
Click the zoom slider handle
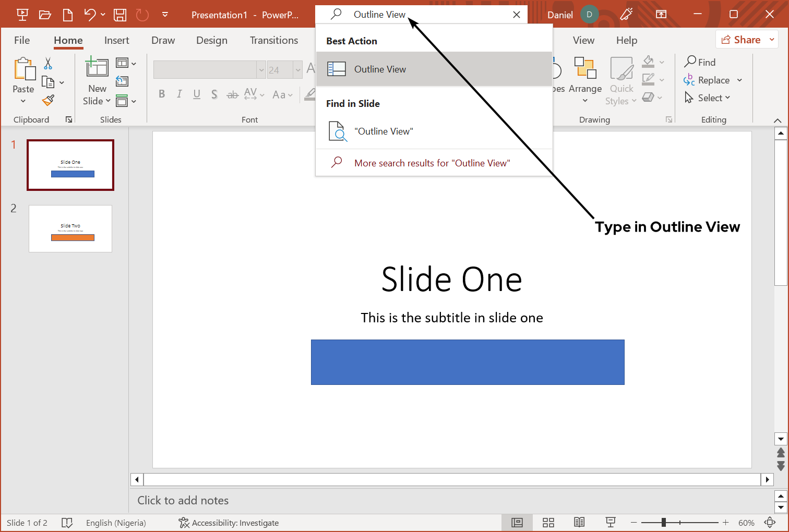pyautogui.click(x=663, y=523)
